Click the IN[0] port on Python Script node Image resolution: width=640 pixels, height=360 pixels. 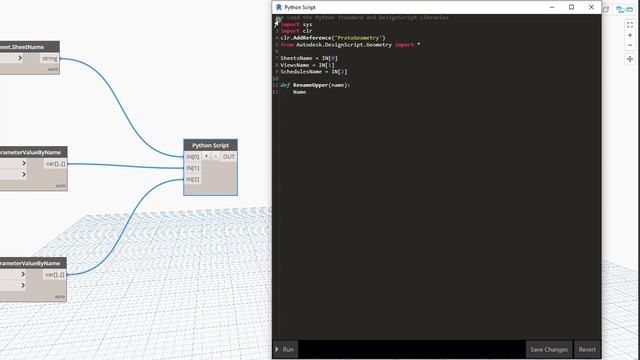click(193, 157)
